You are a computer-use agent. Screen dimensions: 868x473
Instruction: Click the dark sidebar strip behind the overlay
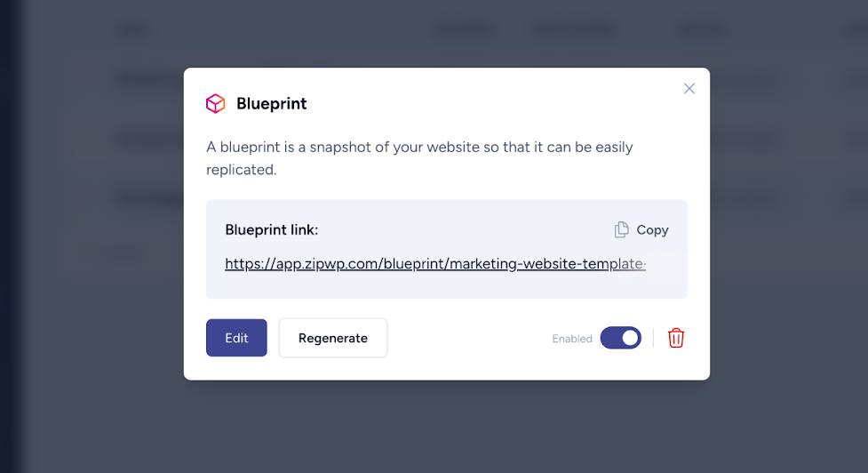click(x=10, y=236)
